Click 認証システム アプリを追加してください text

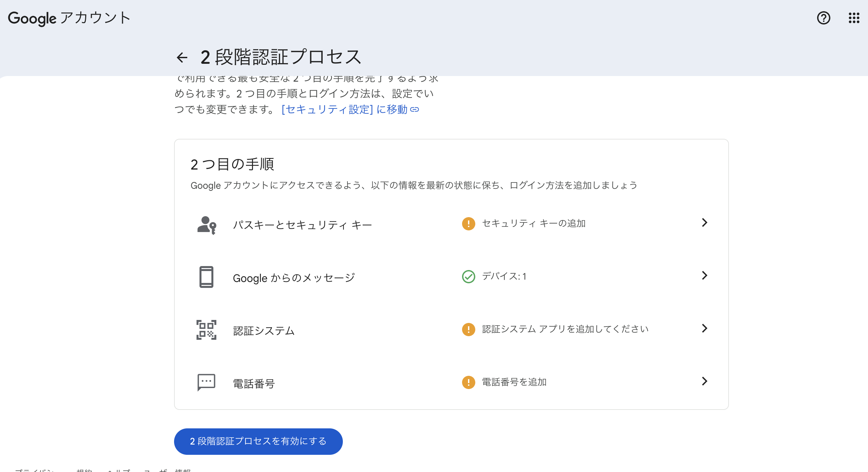coord(565,329)
